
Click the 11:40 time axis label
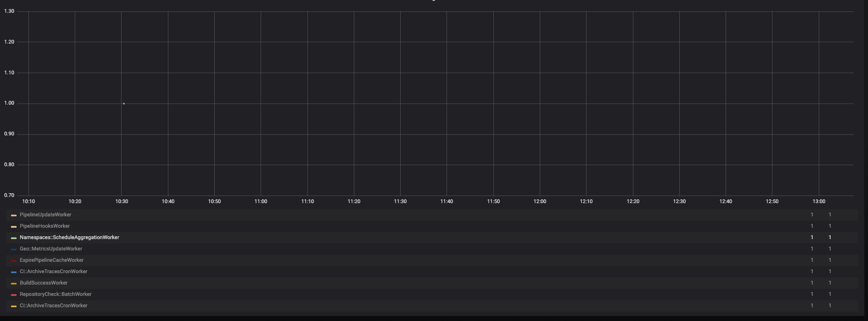pos(447,202)
